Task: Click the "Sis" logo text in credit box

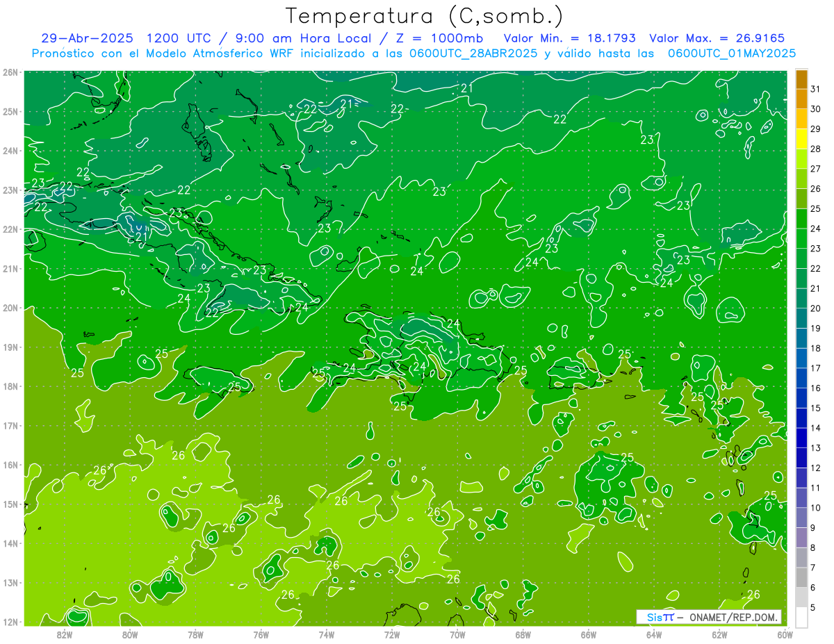Action: click(x=655, y=617)
